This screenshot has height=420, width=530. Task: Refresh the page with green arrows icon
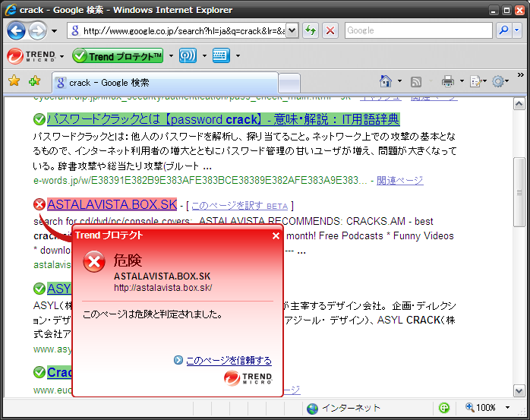pos(311,31)
